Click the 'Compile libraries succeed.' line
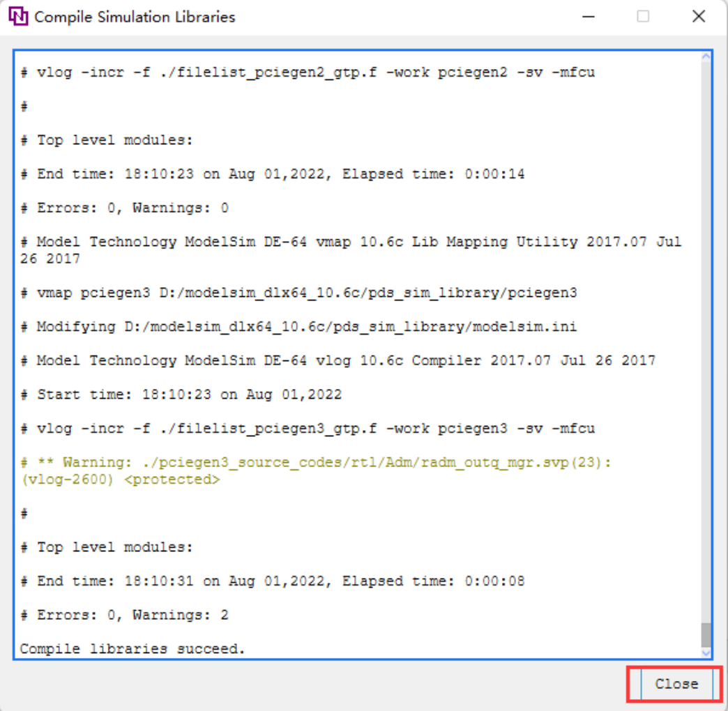This screenshot has height=711, width=728. (132, 648)
